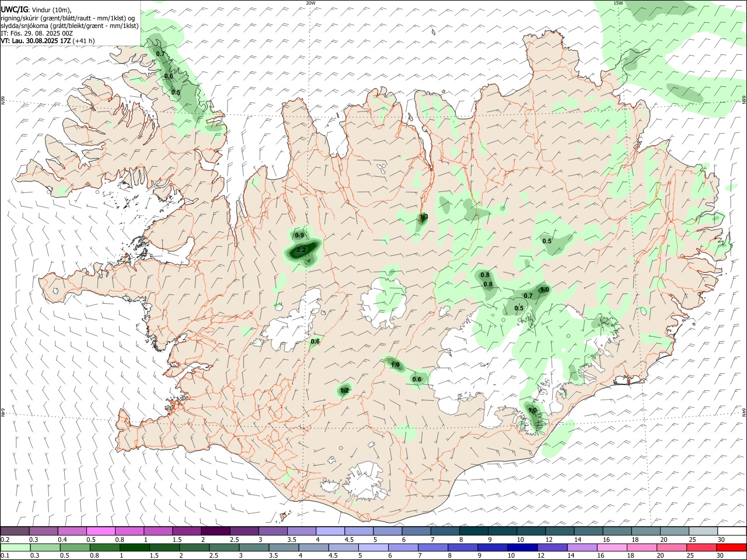This screenshot has height=560, width=747.
Task: Select the top-row swatch between 0.4 and 0.5
Action: click(72, 531)
